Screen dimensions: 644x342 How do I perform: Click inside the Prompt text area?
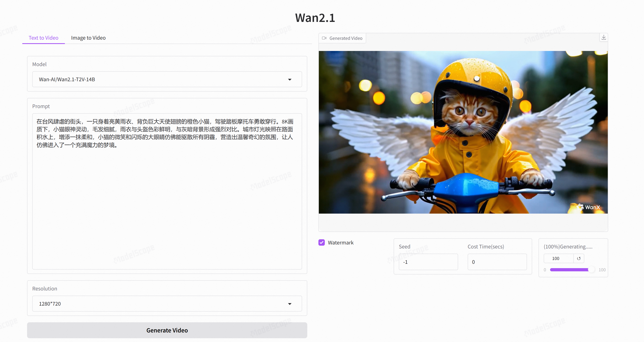167,200
